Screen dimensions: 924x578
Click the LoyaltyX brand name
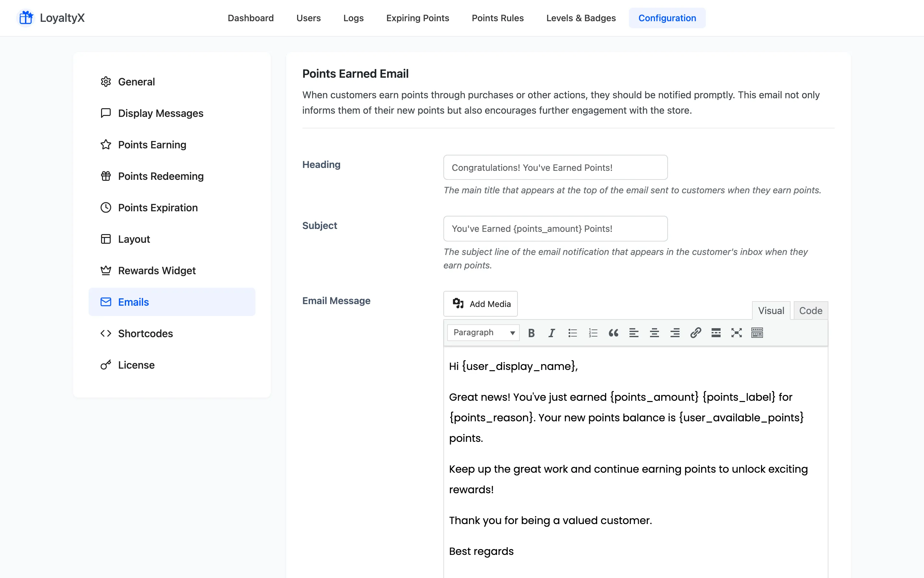tap(62, 18)
